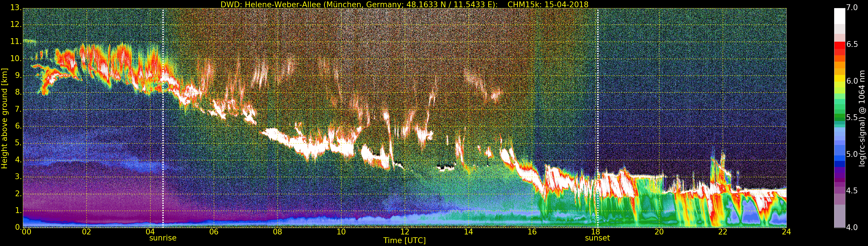This screenshot has height=246, width=868.
Task: Click the white dotted sunrise line in the plot
Action: [163, 118]
